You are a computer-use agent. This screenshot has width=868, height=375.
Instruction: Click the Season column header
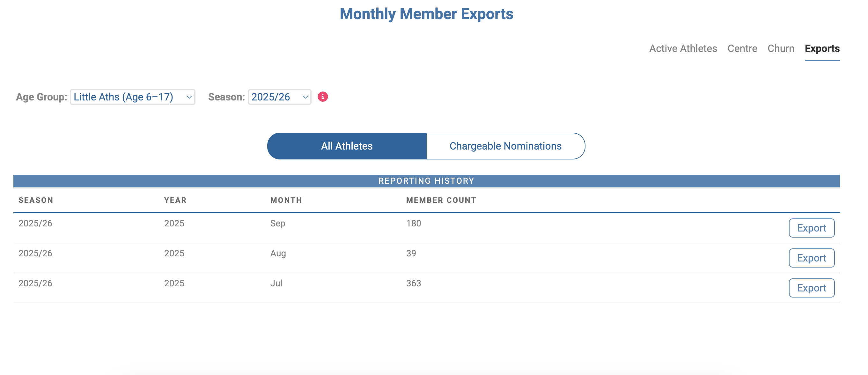pyautogui.click(x=36, y=200)
